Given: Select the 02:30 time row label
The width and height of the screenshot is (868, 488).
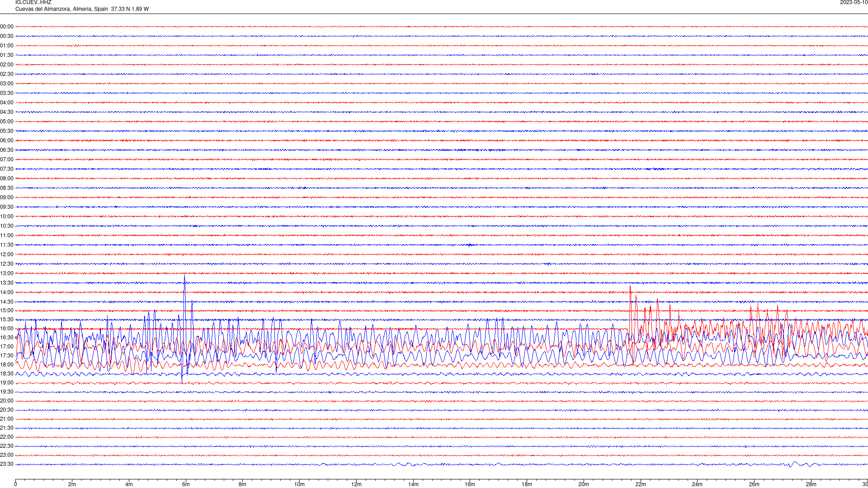Looking at the screenshot, I should click(x=7, y=74).
